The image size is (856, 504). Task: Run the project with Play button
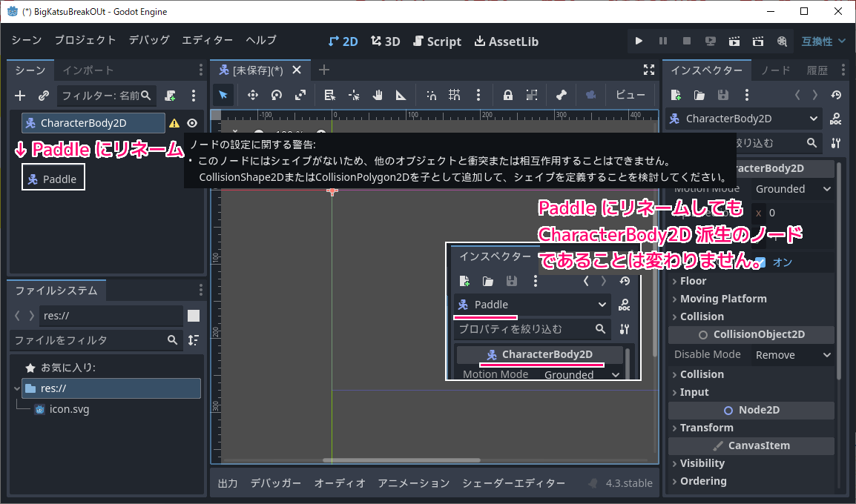click(639, 41)
